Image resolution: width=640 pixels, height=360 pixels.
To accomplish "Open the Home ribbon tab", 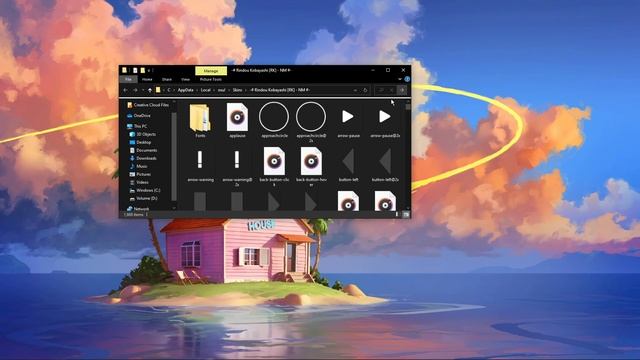I will pyautogui.click(x=147, y=79).
